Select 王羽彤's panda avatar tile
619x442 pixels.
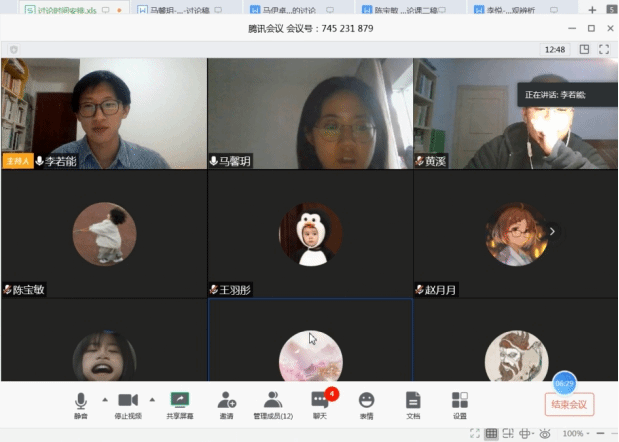(x=309, y=234)
